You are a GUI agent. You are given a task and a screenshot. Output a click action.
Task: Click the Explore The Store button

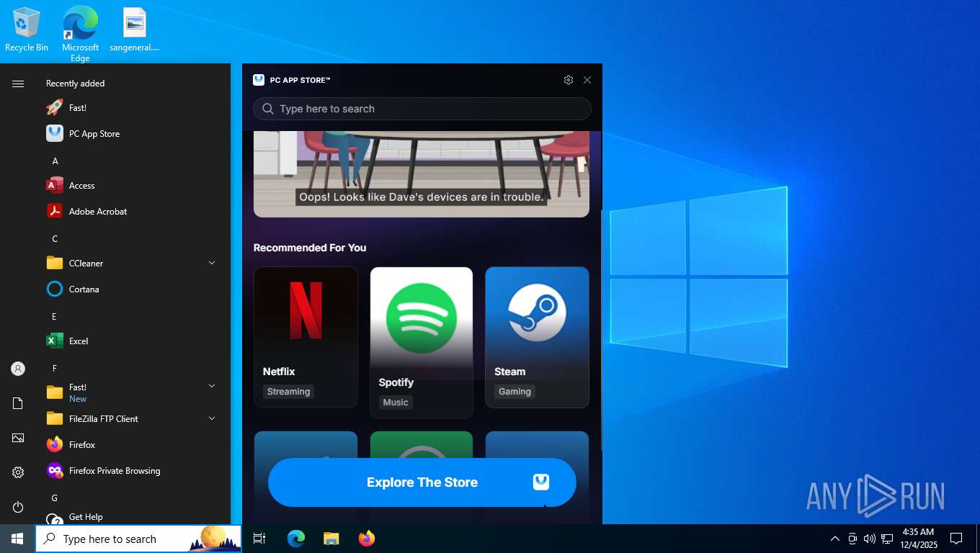422,482
